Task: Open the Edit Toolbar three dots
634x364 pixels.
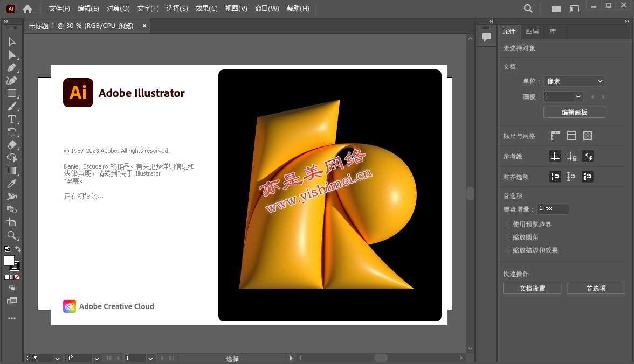Action: point(12,318)
